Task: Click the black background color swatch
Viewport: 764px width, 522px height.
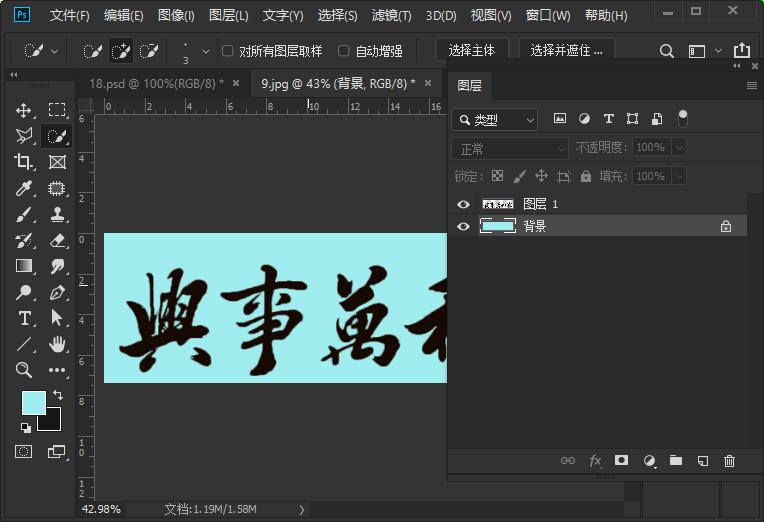Action: (x=54, y=422)
